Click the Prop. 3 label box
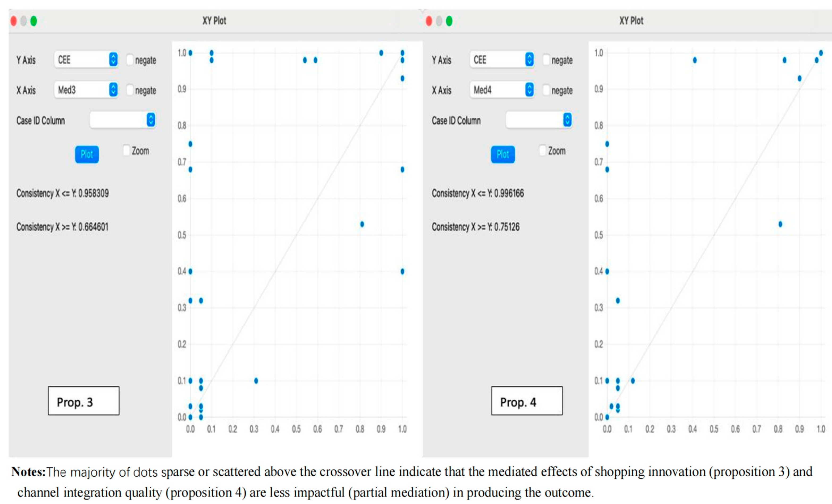Screen dimensions: 832x504 (x=84, y=401)
